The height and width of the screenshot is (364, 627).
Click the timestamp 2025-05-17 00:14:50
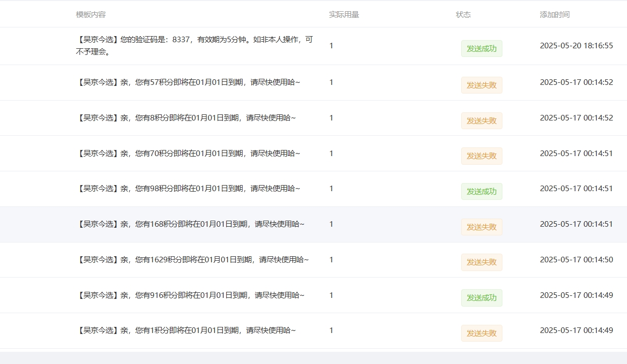click(x=576, y=259)
